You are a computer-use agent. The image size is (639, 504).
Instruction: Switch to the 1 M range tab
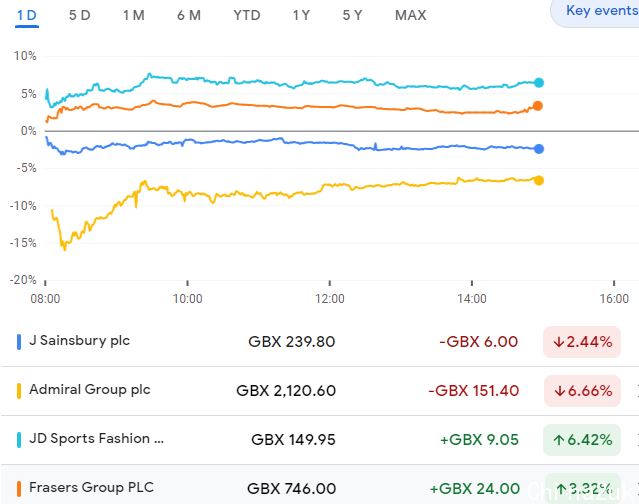click(x=134, y=15)
